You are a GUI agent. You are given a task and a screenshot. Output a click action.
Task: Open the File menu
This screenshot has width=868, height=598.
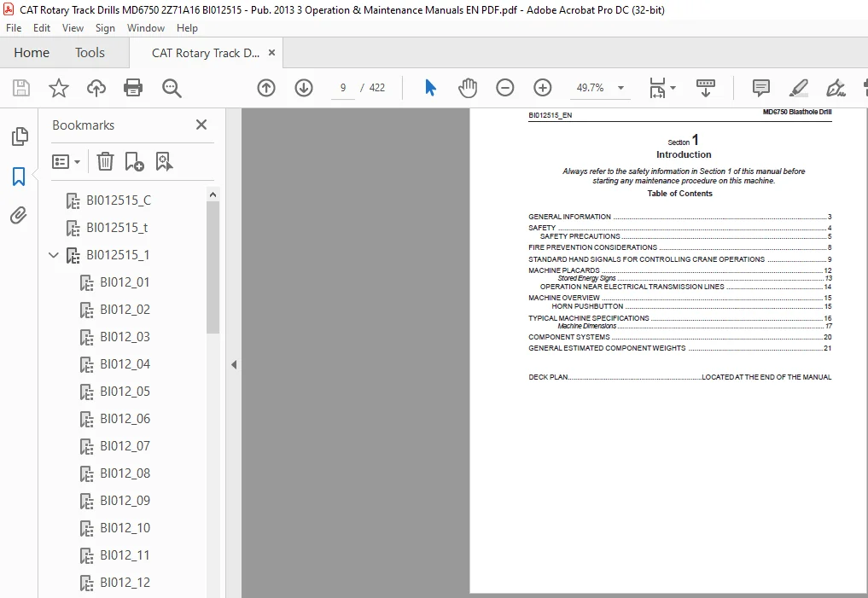14,28
